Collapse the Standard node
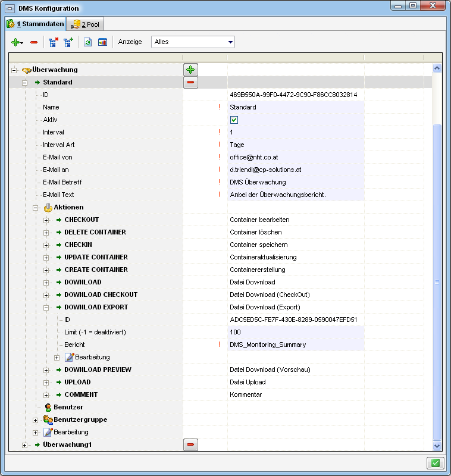Screen dimensions: 451x476 pyautogui.click(x=25, y=83)
